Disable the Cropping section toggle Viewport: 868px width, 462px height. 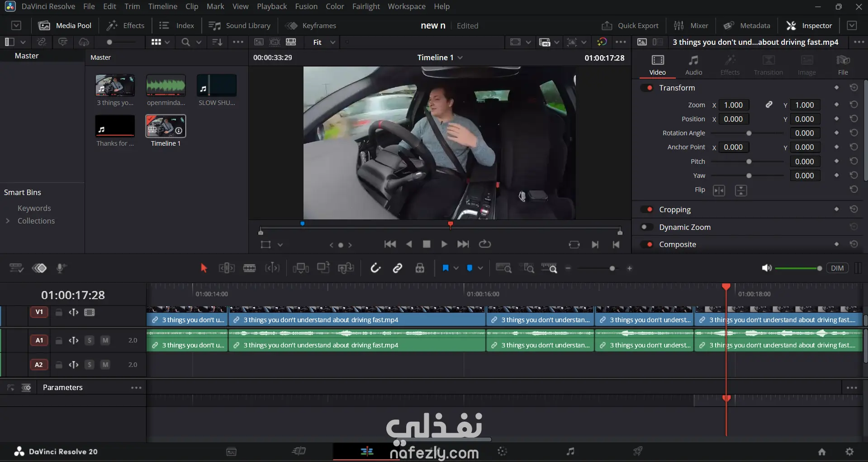647,210
